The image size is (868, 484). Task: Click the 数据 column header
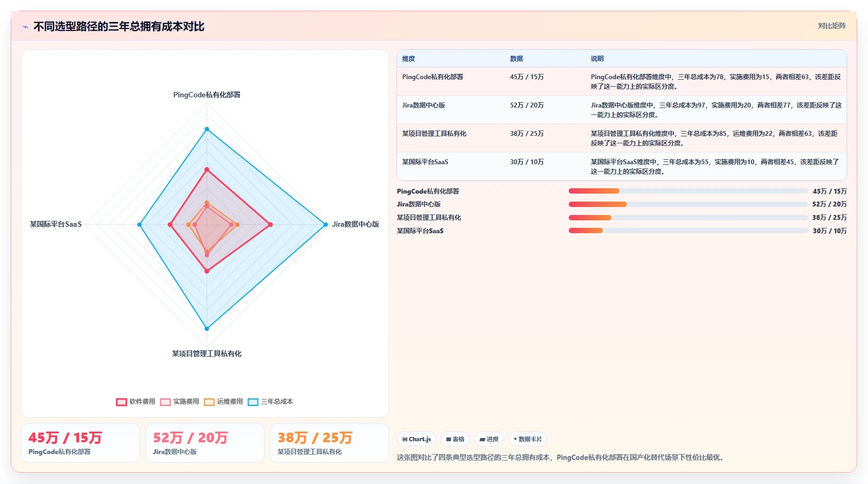516,59
